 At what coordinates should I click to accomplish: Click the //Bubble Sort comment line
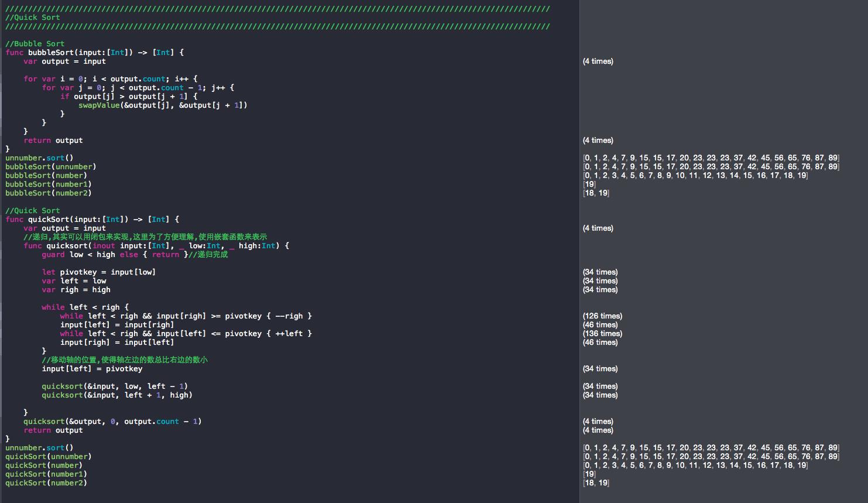click(35, 44)
